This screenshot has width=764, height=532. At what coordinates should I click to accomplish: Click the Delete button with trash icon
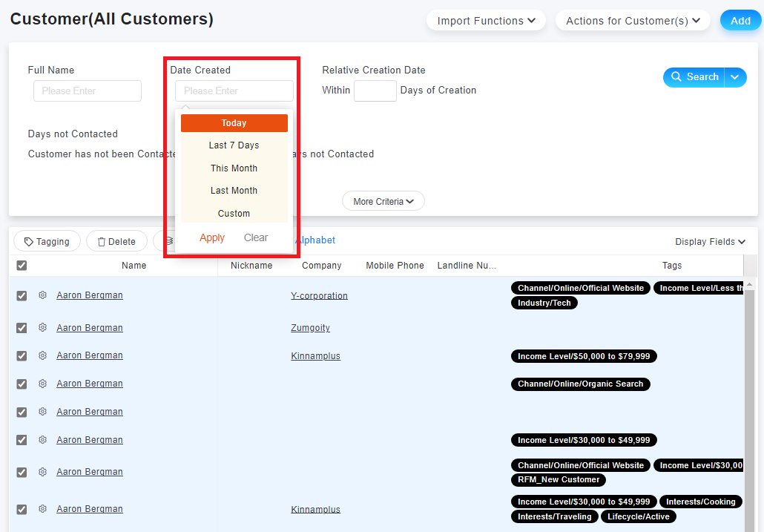click(116, 241)
